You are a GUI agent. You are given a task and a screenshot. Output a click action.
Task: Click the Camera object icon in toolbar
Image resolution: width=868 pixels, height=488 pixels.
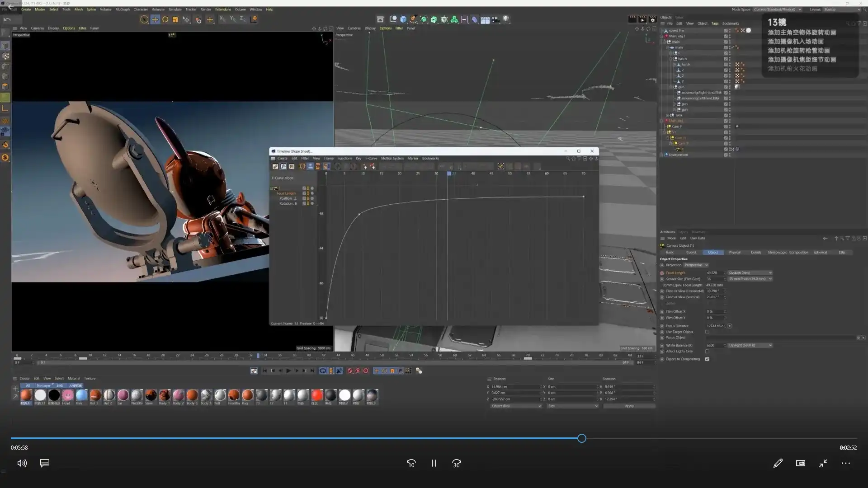tap(495, 19)
